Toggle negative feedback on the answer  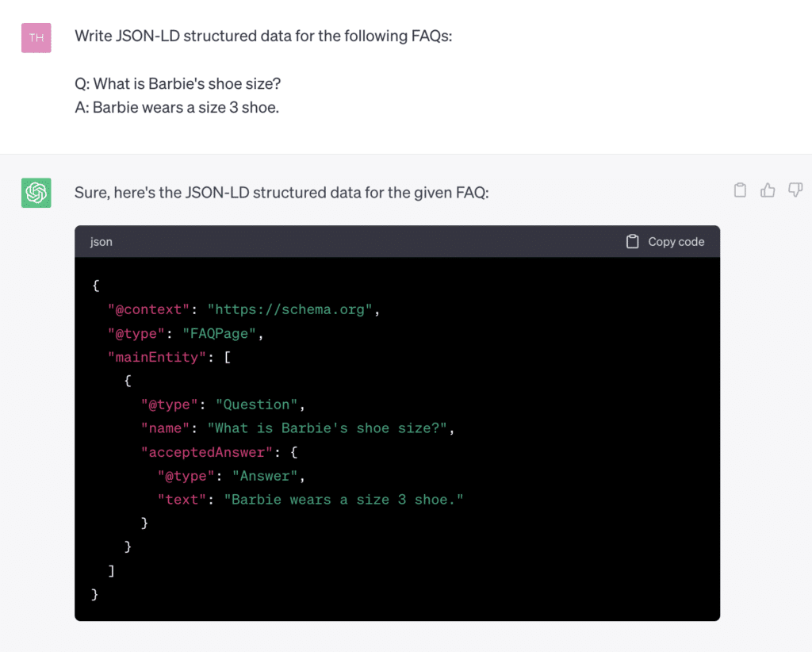[795, 190]
